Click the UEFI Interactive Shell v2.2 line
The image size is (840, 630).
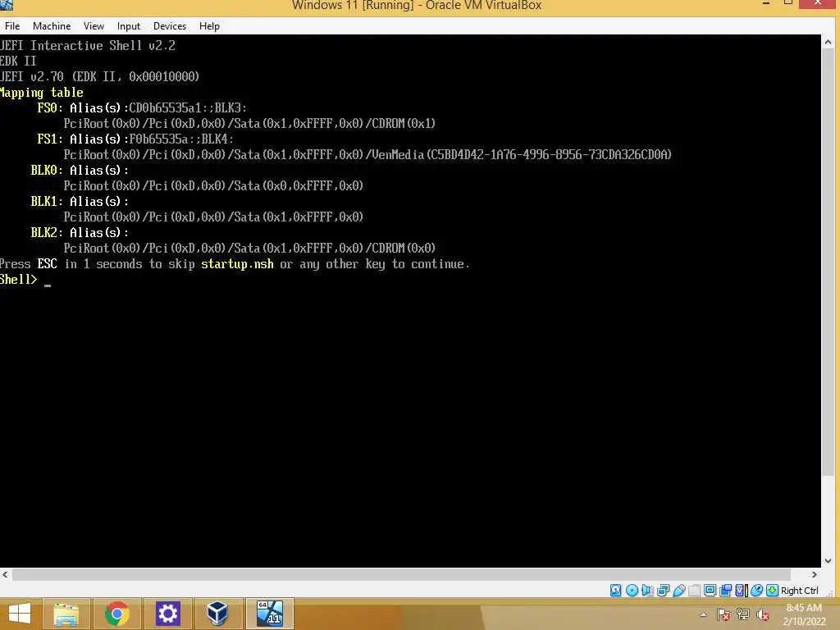[88, 46]
